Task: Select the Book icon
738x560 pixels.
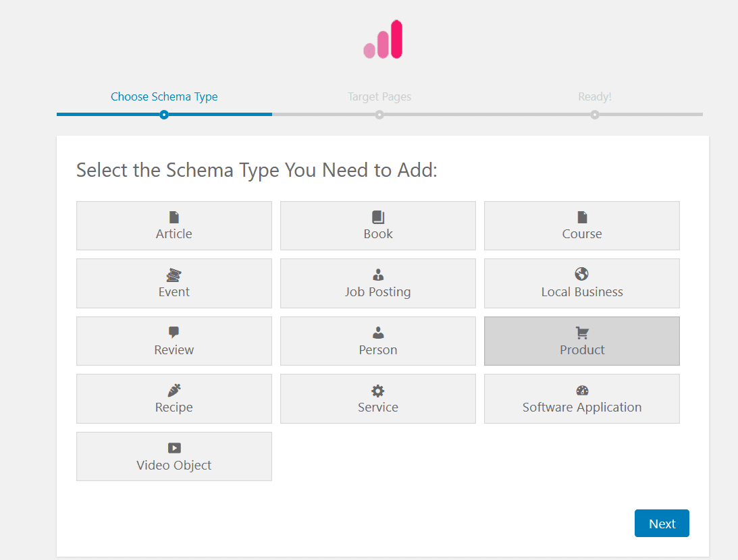Action: (378, 217)
